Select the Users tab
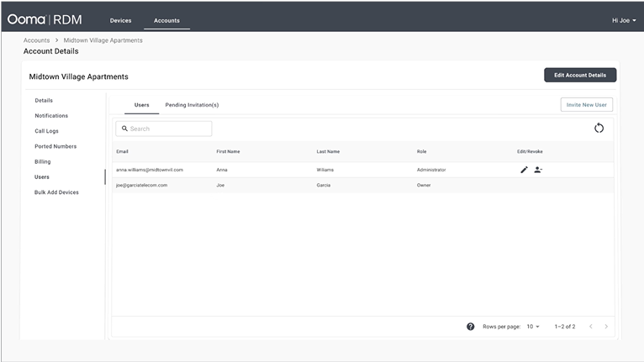Image resolution: width=644 pixels, height=362 pixels. click(x=141, y=105)
